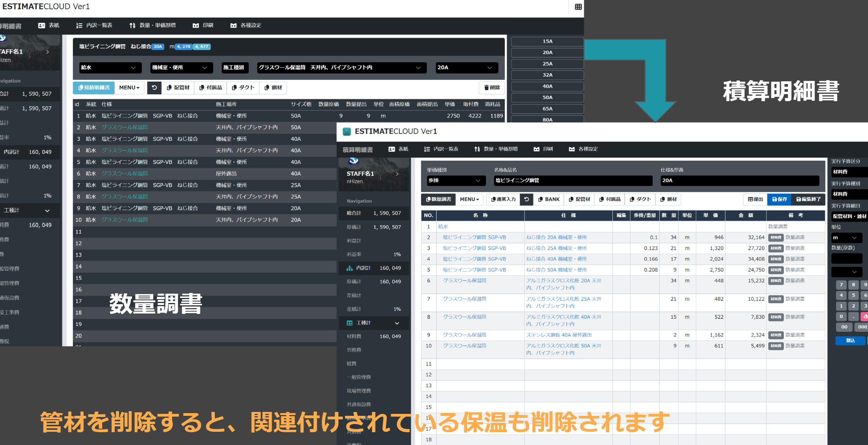Screen dimensions: 868x445
Task: Click BANK button in lower toolbar
Action: (x=548, y=199)
